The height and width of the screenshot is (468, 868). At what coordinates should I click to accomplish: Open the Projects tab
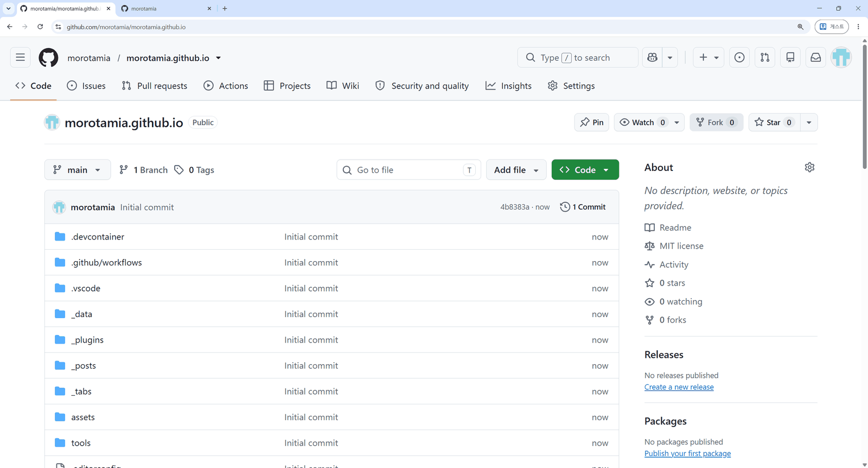pyautogui.click(x=287, y=86)
